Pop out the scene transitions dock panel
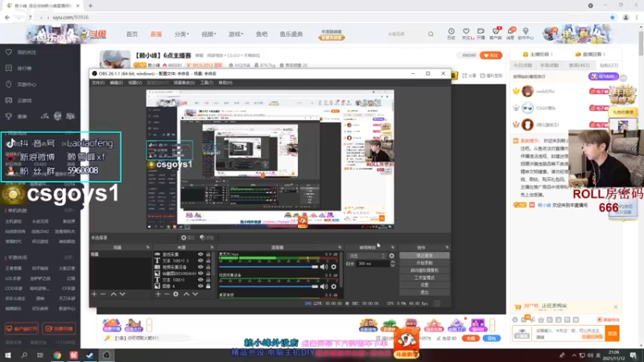644x362 pixels. click(x=393, y=248)
